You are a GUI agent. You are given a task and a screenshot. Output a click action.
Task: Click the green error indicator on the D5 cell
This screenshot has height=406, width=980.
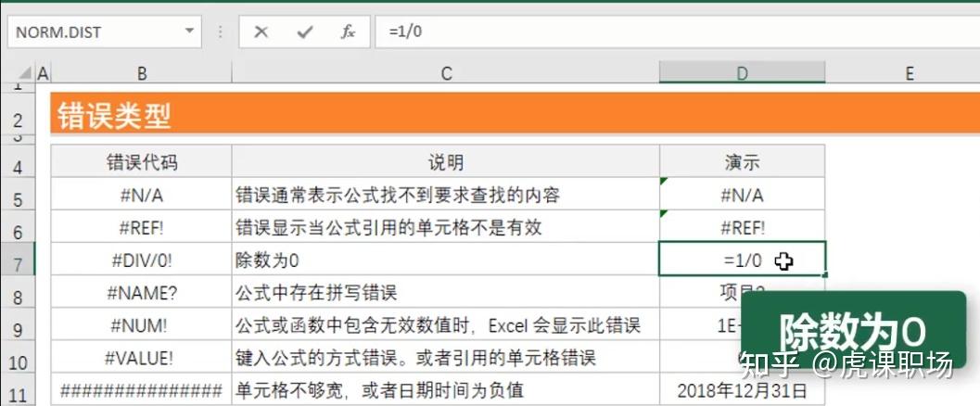(x=664, y=182)
